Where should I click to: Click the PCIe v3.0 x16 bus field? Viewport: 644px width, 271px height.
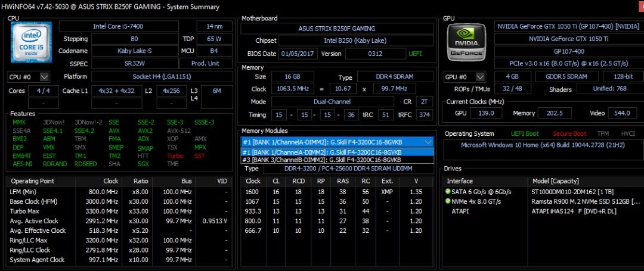pyautogui.click(x=568, y=64)
